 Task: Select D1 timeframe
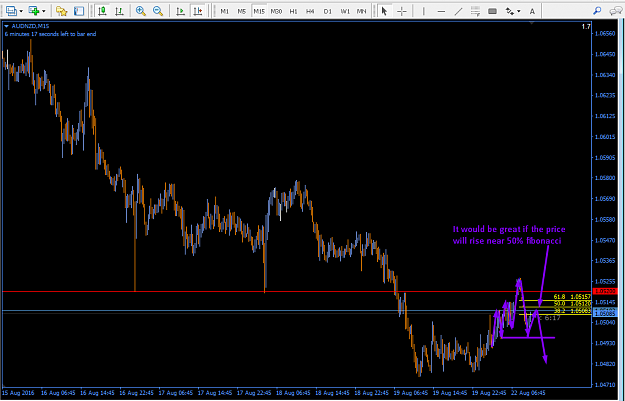click(x=327, y=12)
